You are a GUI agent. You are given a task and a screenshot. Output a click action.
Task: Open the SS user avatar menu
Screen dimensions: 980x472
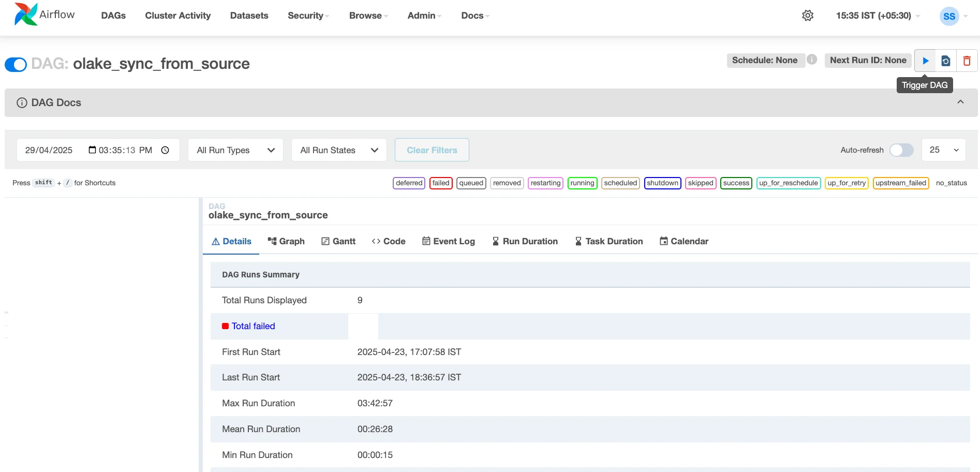point(949,16)
